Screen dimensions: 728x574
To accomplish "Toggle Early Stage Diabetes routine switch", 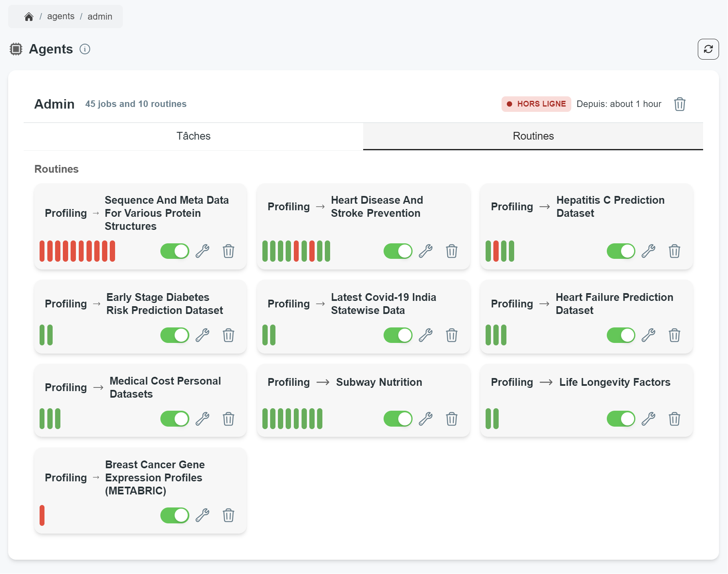I will tap(175, 335).
